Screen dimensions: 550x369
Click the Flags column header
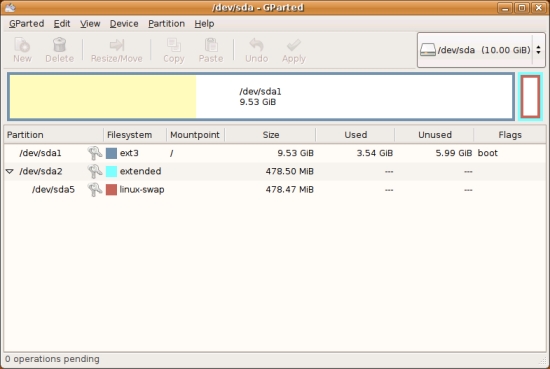click(x=510, y=135)
